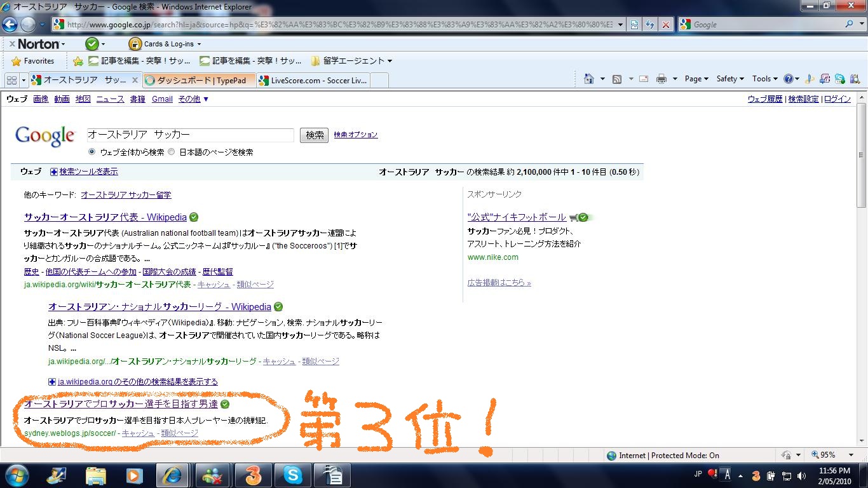The height and width of the screenshot is (488, 868).
Task: Click the Norton Cards & Log-ins padlock icon
Action: (x=135, y=44)
